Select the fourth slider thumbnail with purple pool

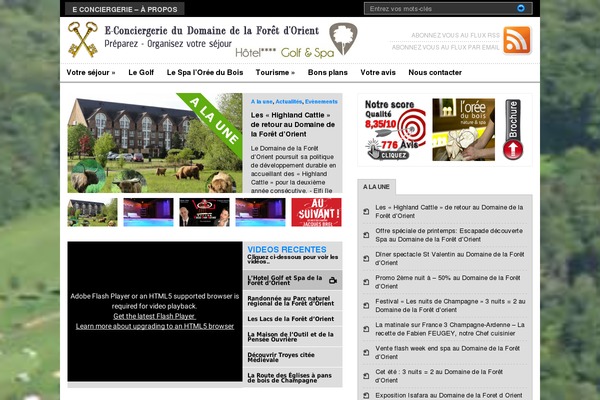tap(260, 212)
